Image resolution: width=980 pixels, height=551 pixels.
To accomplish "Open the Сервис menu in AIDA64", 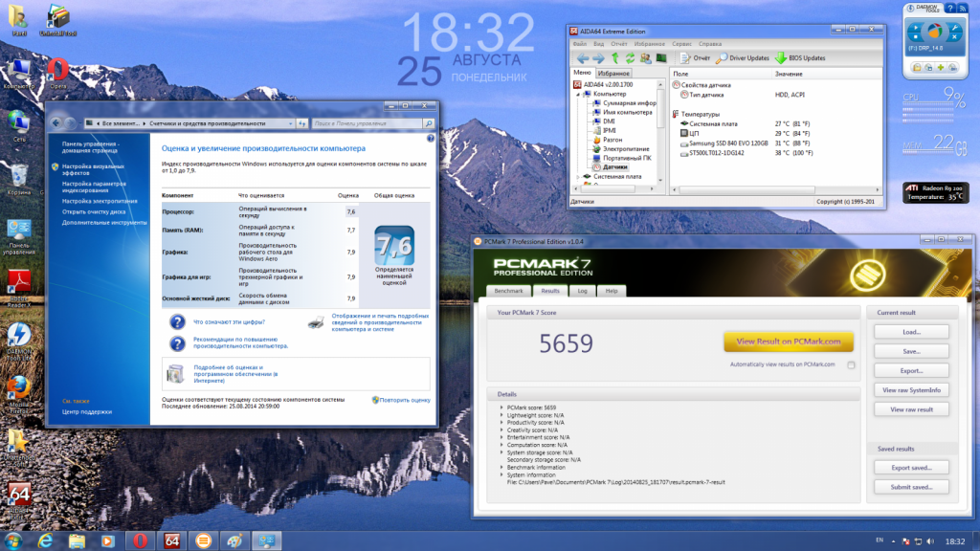I will click(x=681, y=44).
